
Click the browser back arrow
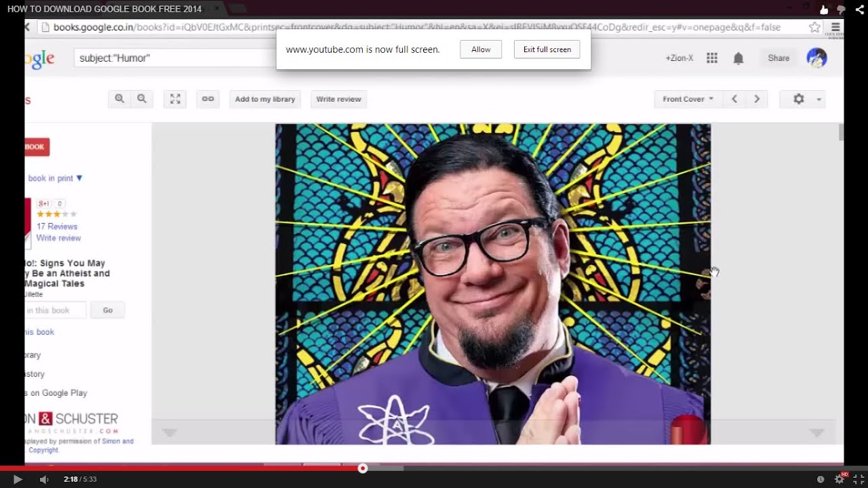(x=28, y=27)
